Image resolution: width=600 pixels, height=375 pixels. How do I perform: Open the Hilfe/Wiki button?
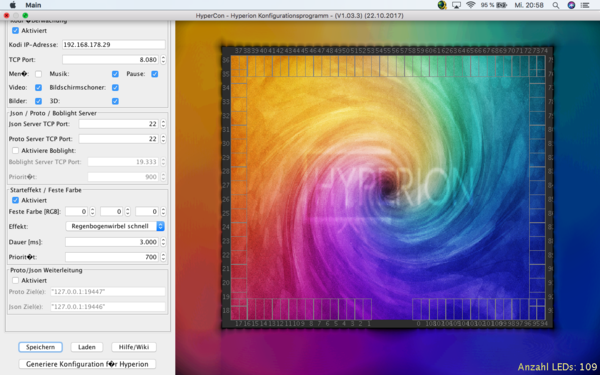coord(134,347)
